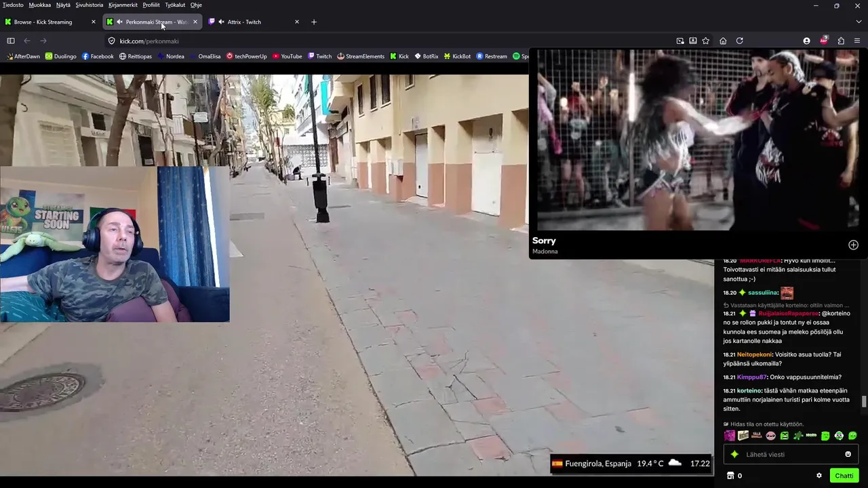Image resolution: width=868 pixels, height=488 pixels.
Task: Close the Attrix - Twitch tab
Action: (x=297, y=22)
